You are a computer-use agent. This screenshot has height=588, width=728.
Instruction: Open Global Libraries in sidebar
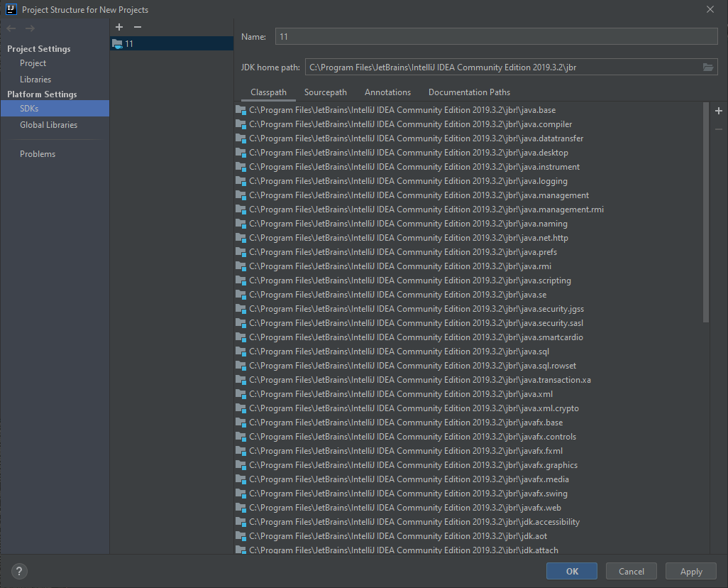[48, 125]
